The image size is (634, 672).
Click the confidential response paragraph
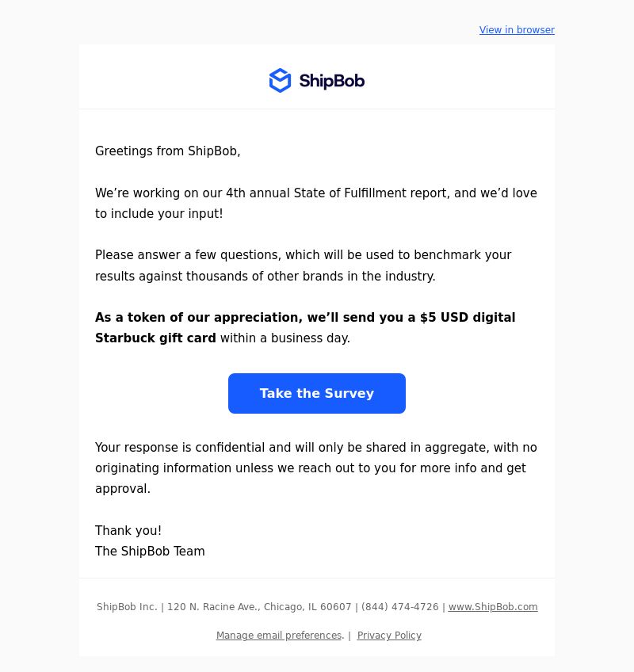[316, 468]
